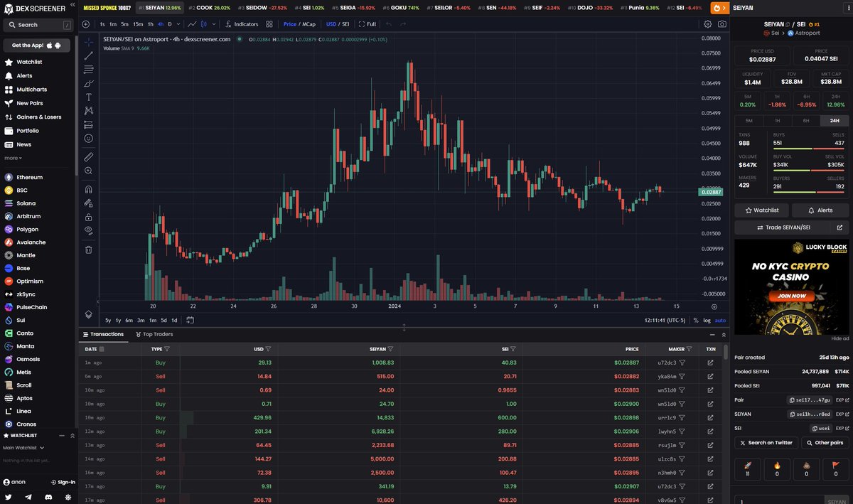Click Trade SEIYAN/SEI button
This screenshot has height=504, width=853.
[x=782, y=227]
